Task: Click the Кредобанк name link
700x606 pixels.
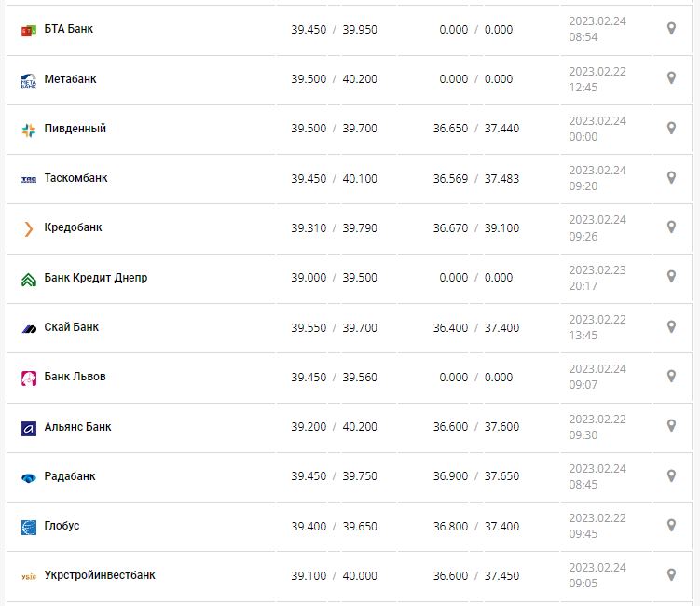Action: click(73, 227)
